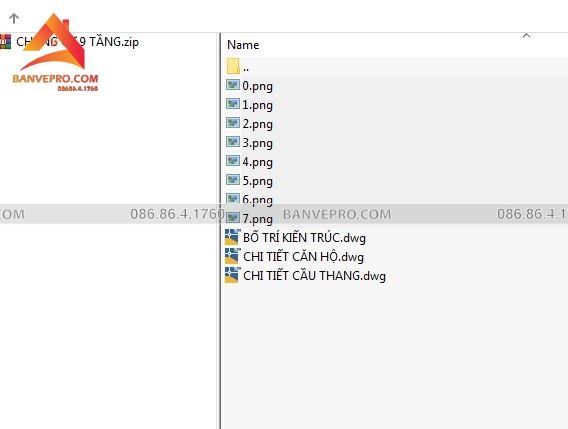568x429 pixels.
Task: Click the CHI TIẾT CẦU THANG.dwg AutoCAD icon
Action: point(232,275)
